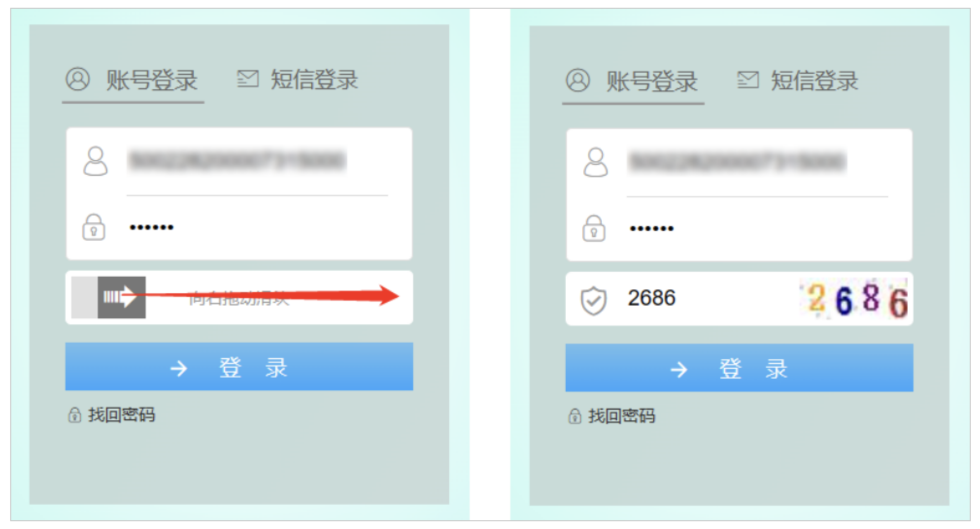Click the slider handle with arrow
The width and height of the screenshot is (980, 529).
(x=121, y=298)
